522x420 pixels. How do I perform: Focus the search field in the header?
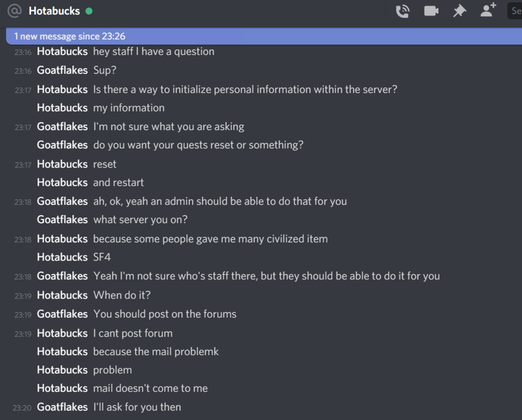tap(515, 11)
